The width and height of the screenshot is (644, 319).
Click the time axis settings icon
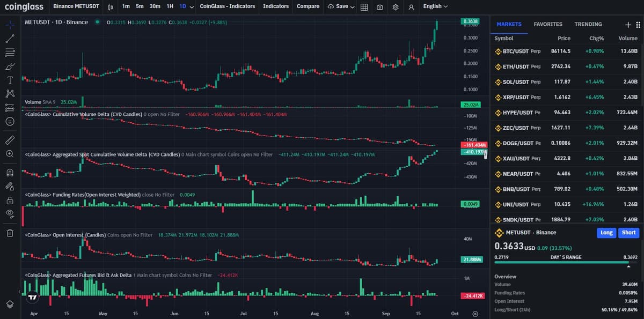point(475,314)
